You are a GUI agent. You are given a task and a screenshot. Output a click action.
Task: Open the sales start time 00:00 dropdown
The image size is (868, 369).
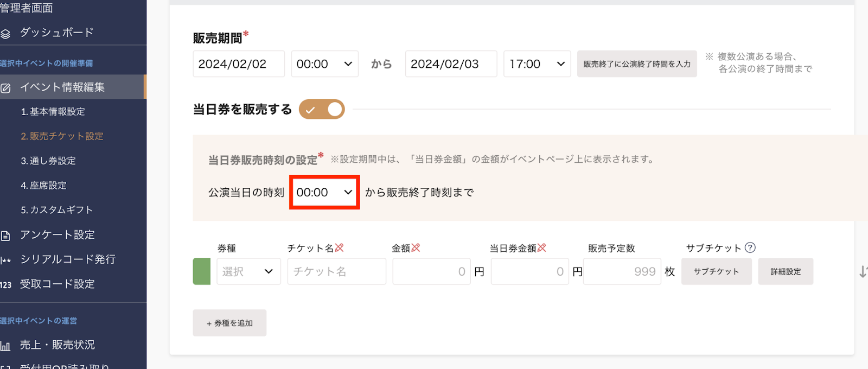click(x=324, y=64)
